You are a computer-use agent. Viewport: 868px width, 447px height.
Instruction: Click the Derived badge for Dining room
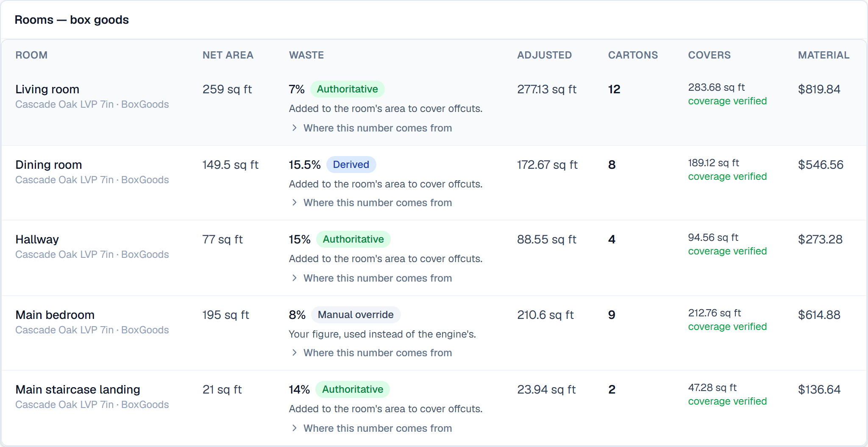pyautogui.click(x=351, y=165)
